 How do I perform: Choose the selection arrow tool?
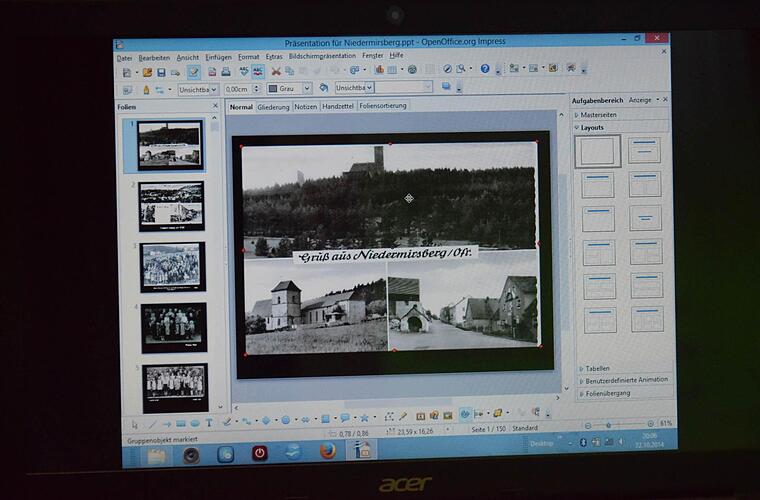coord(135,423)
